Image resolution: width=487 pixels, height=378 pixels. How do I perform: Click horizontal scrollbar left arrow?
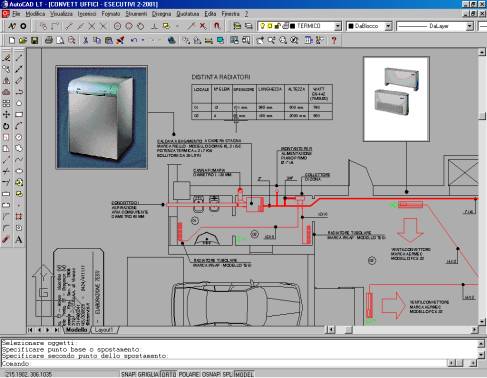pyautogui.click(x=331, y=330)
